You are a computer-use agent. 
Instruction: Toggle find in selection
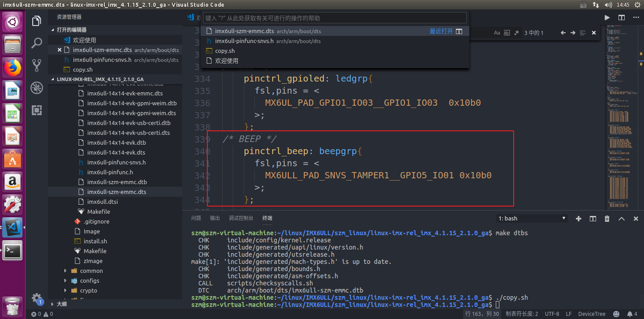click(x=583, y=33)
